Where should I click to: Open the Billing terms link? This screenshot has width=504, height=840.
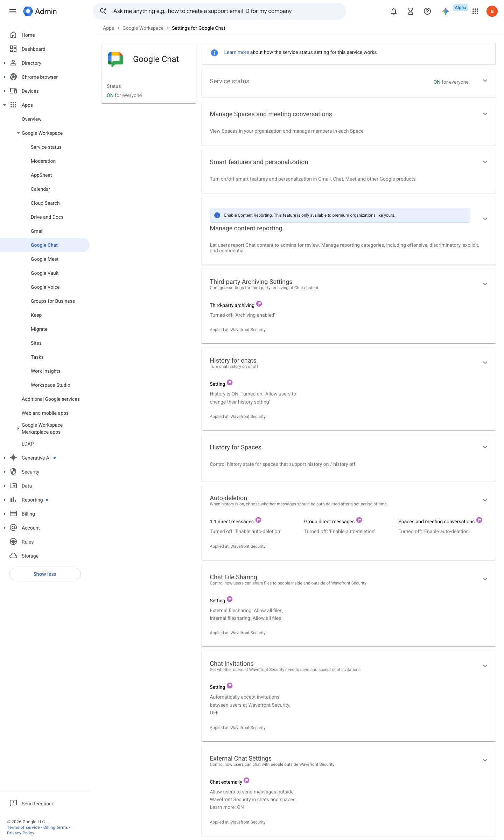pos(56,827)
